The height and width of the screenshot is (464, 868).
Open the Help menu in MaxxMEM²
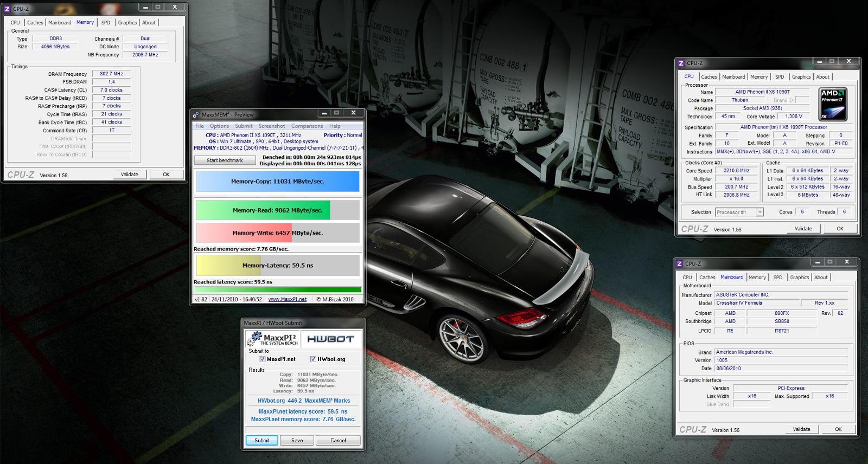coord(335,126)
